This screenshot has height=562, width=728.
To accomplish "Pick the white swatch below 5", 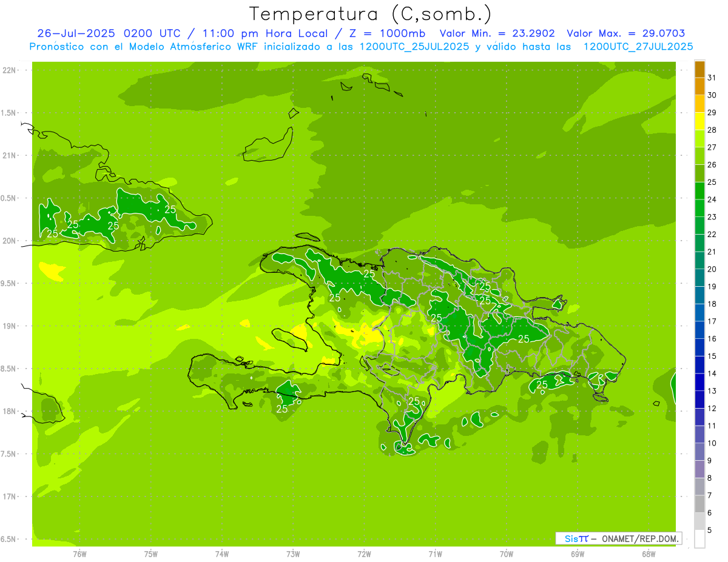I will pos(699,539).
